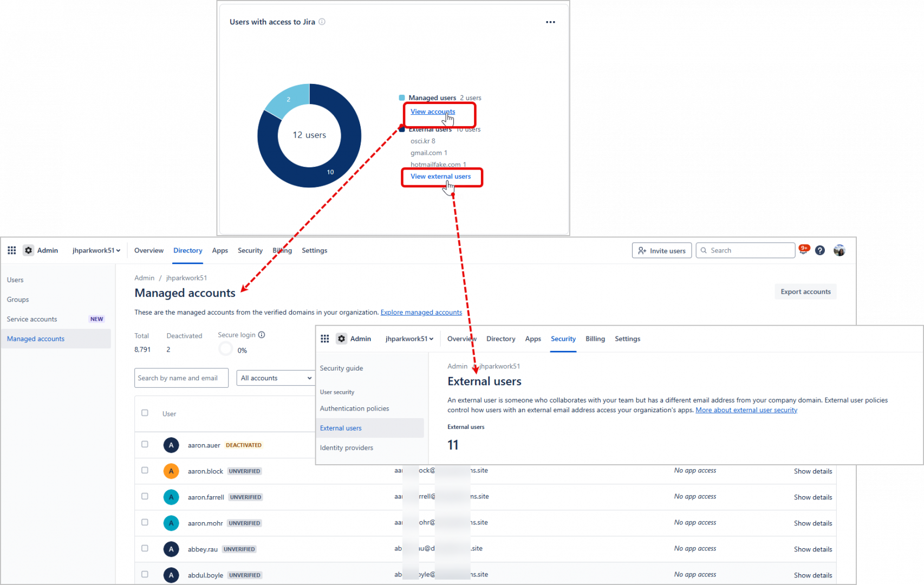924x585 pixels.
Task: Click aaron.block orange avatar
Action: click(x=171, y=471)
